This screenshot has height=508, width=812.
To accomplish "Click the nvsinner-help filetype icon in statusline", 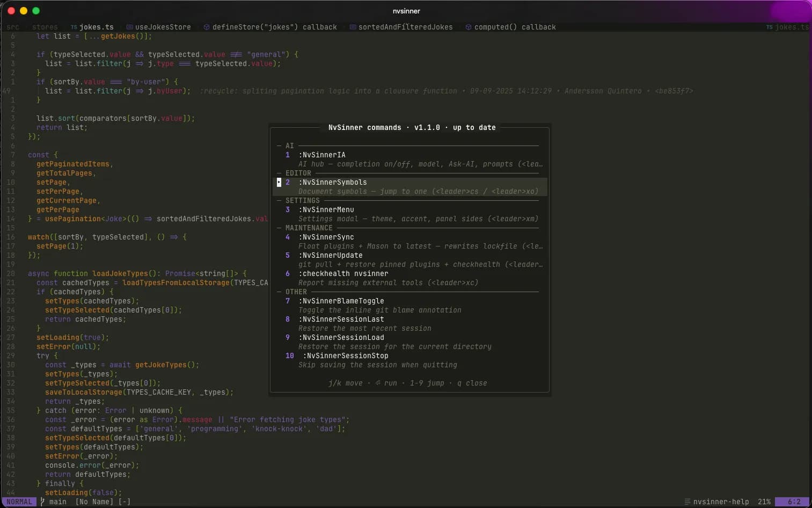I will tap(687, 502).
